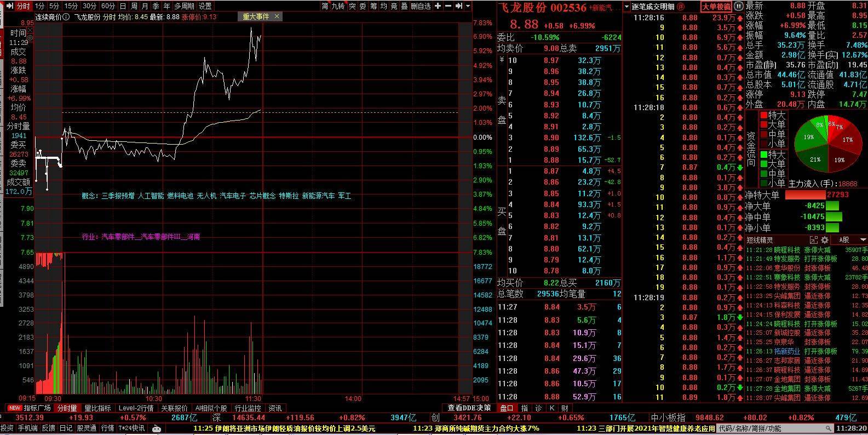Toggle the 均 average line button
This screenshot has width=868, height=435.
click(x=384, y=6)
